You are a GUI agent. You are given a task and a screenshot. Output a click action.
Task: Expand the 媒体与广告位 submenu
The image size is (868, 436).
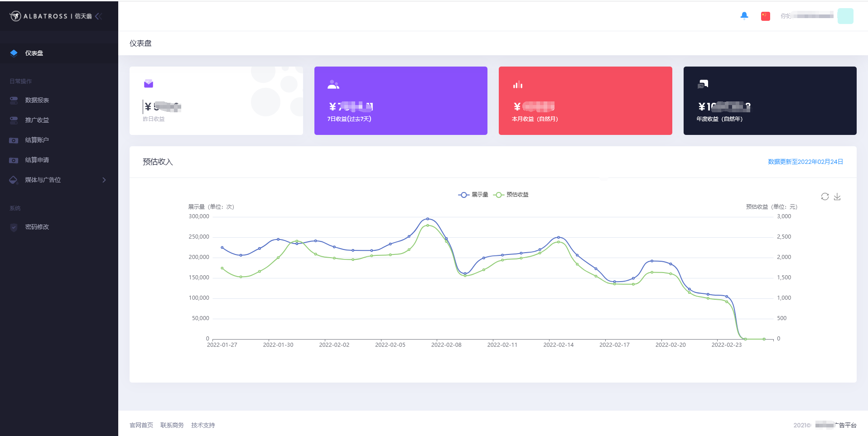(x=59, y=180)
